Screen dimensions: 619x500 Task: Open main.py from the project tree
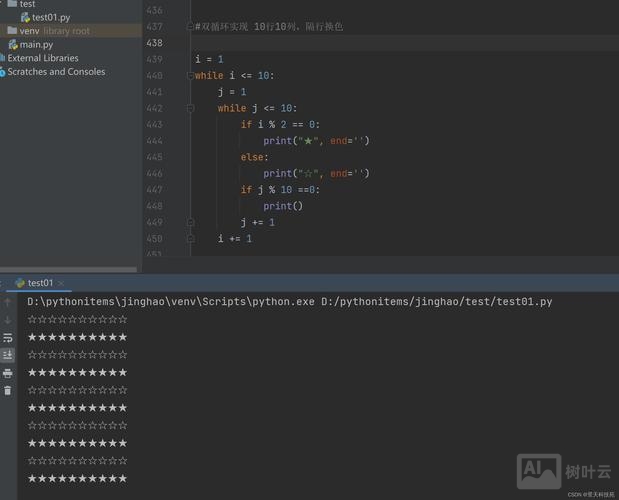point(36,45)
